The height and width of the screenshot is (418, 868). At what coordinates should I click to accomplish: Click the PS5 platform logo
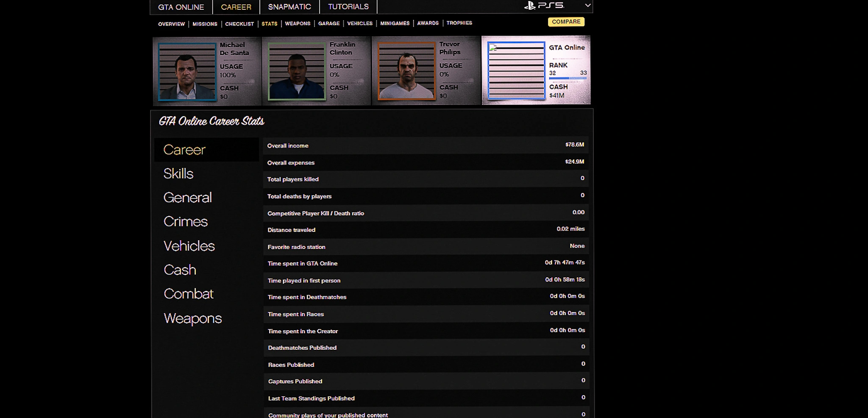544,6
